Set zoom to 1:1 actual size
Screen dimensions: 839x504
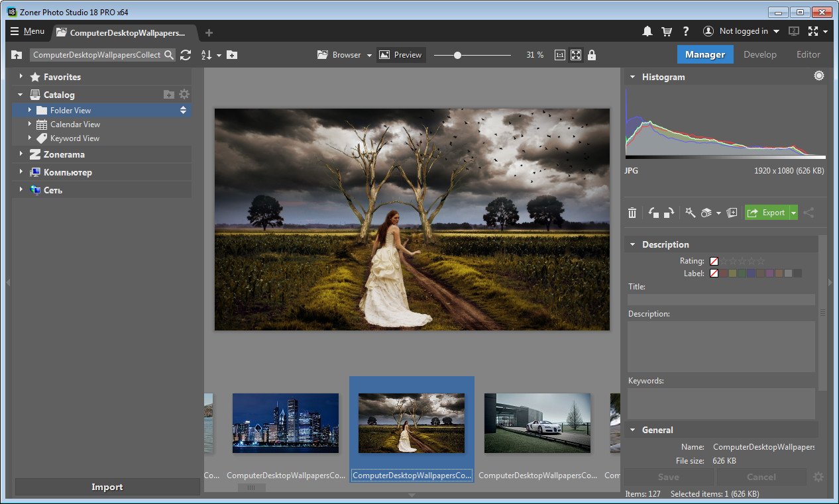pos(559,55)
